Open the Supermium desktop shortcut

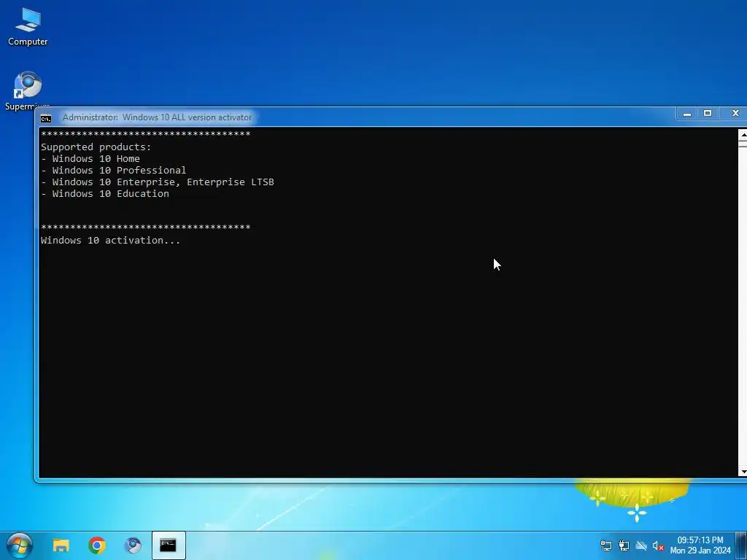coord(27,90)
